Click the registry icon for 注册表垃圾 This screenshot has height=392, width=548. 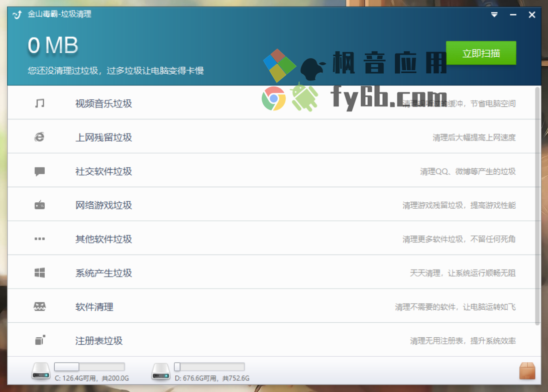pyautogui.click(x=40, y=340)
